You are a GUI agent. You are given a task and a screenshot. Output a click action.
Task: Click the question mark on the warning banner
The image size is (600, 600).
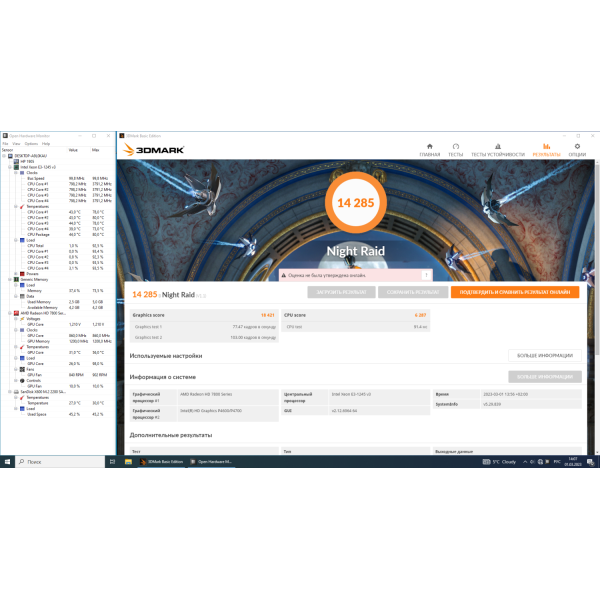[x=426, y=275]
